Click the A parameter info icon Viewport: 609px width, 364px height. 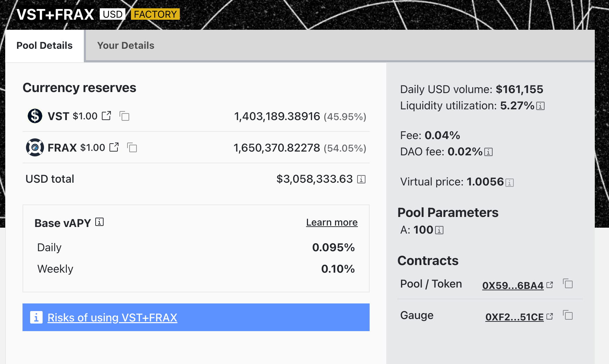439,230
